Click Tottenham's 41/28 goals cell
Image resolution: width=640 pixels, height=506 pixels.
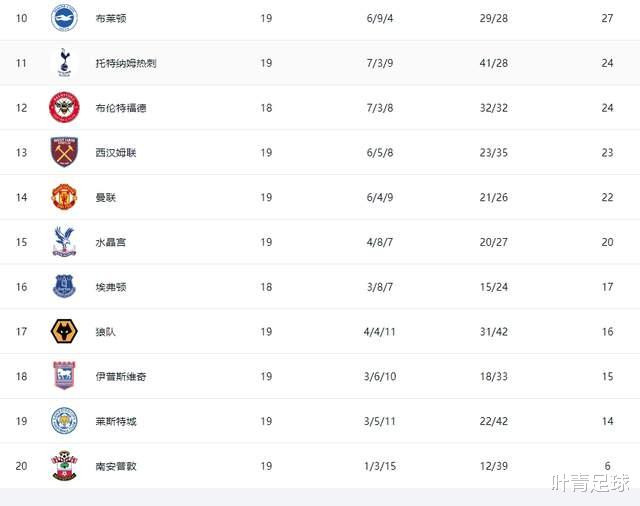(x=493, y=63)
